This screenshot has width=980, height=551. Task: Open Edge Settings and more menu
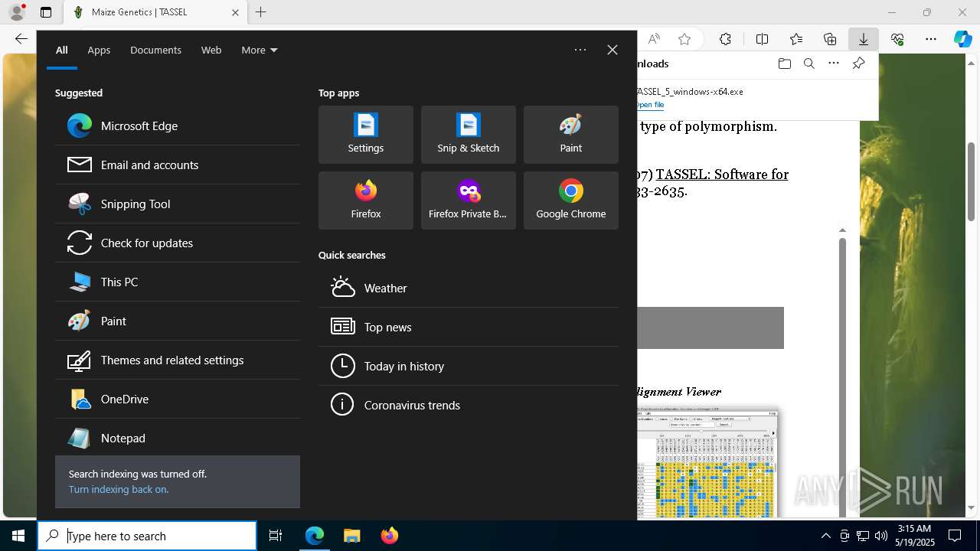click(x=931, y=39)
